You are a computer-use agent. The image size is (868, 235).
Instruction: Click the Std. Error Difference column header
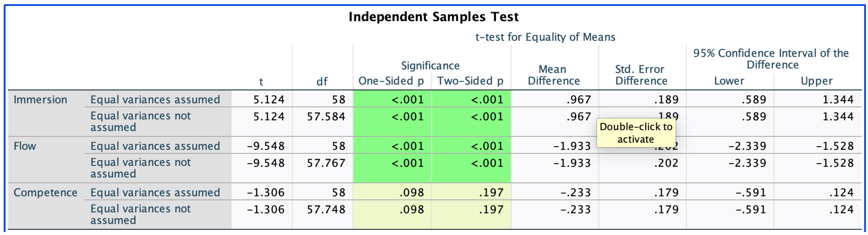(x=641, y=75)
